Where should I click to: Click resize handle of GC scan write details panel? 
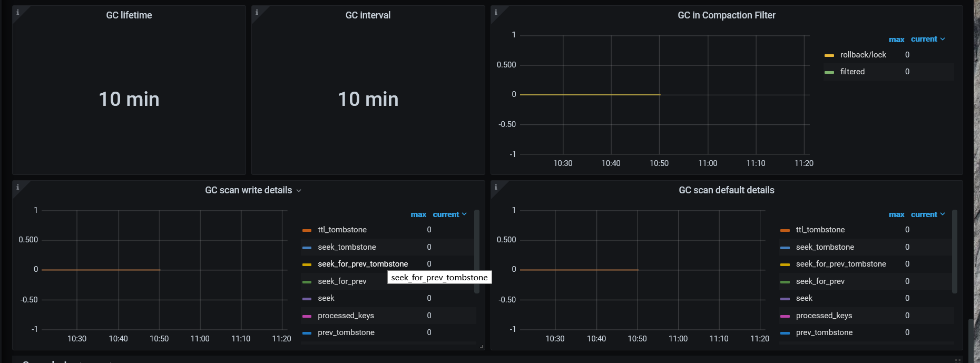[482, 347]
